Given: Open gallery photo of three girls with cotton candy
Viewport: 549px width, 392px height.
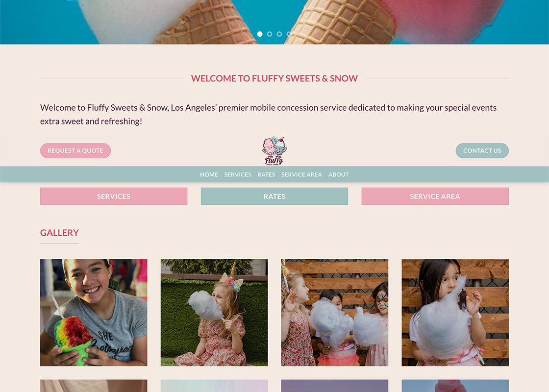Looking at the screenshot, I should click(335, 313).
